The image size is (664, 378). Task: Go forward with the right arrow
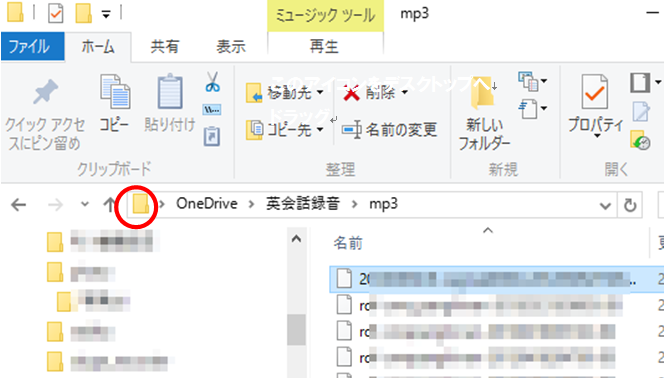(x=55, y=205)
